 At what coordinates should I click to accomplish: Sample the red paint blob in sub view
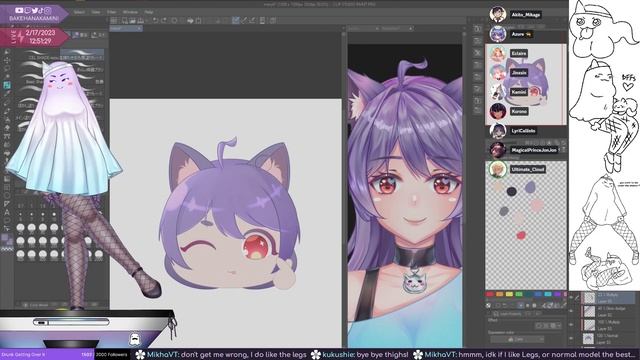521,235
